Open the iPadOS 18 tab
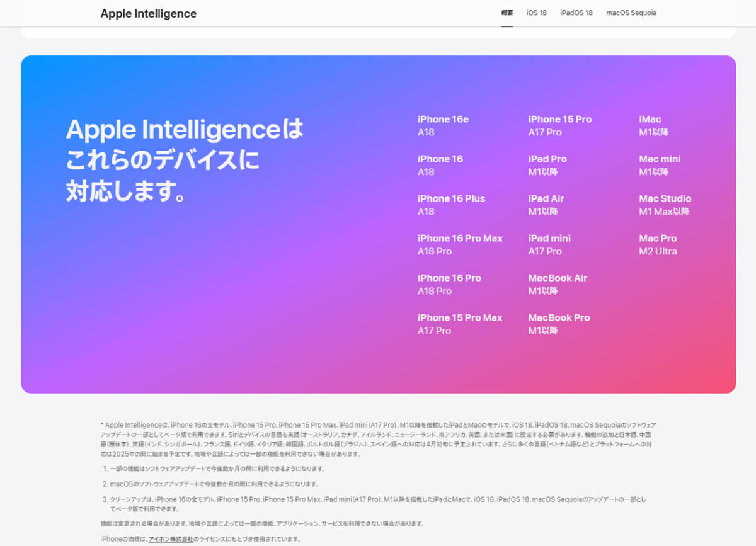The height and width of the screenshot is (546, 756). point(576,13)
